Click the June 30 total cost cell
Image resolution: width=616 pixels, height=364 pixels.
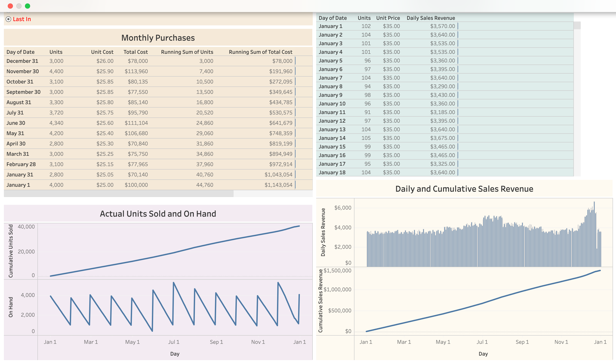pos(136,123)
